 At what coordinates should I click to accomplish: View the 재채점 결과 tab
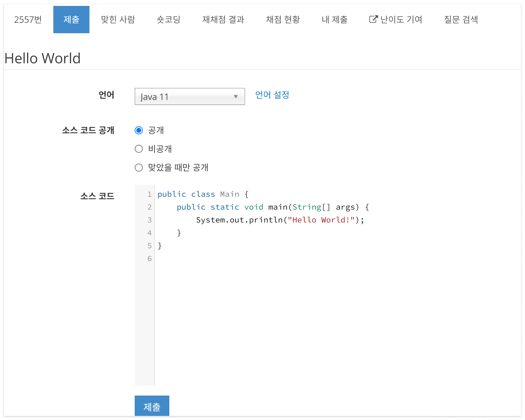click(x=223, y=20)
